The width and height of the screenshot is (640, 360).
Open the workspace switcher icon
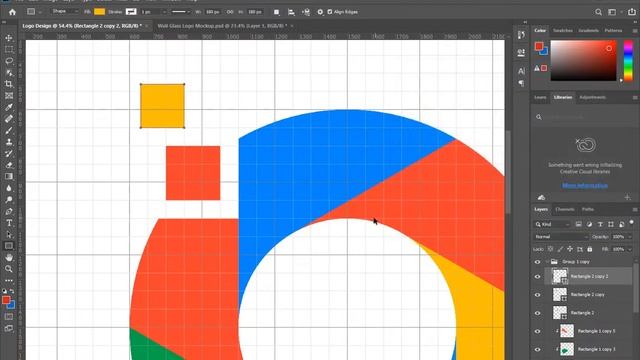click(x=612, y=12)
